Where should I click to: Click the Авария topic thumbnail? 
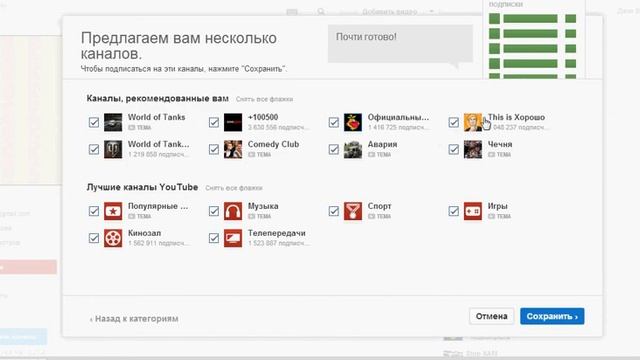coord(353,149)
